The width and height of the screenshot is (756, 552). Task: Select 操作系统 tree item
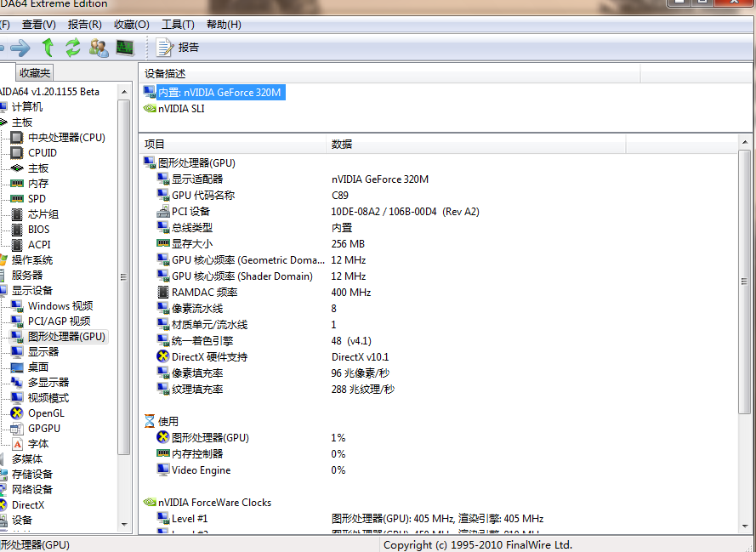coord(32,260)
